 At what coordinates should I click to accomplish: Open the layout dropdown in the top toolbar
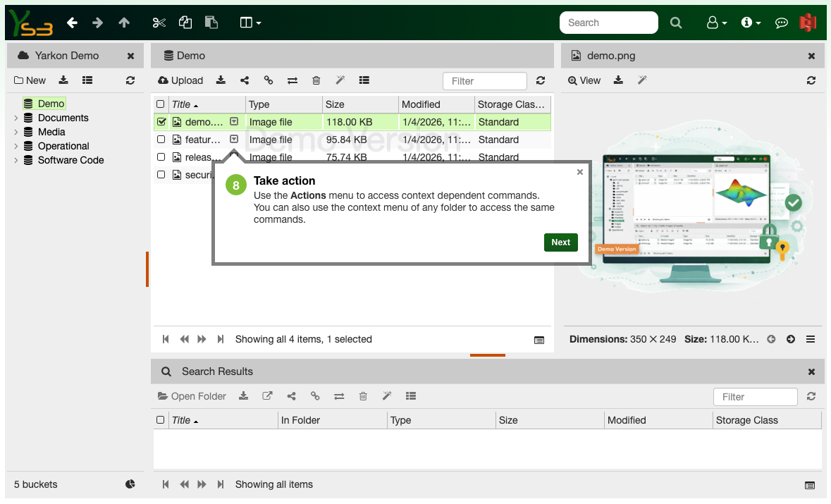250,22
